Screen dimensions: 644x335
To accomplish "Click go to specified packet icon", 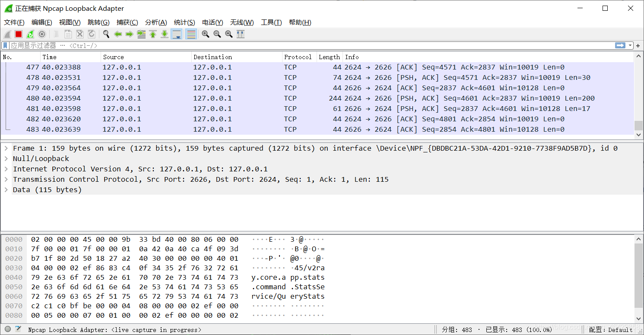I will pyautogui.click(x=141, y=34).
